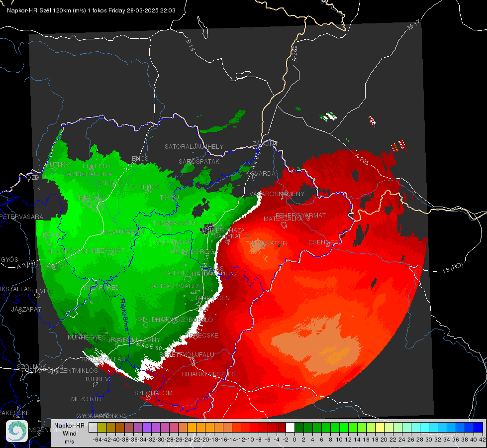
Task: Click the EGER city label
Action: tap(51, 235)
